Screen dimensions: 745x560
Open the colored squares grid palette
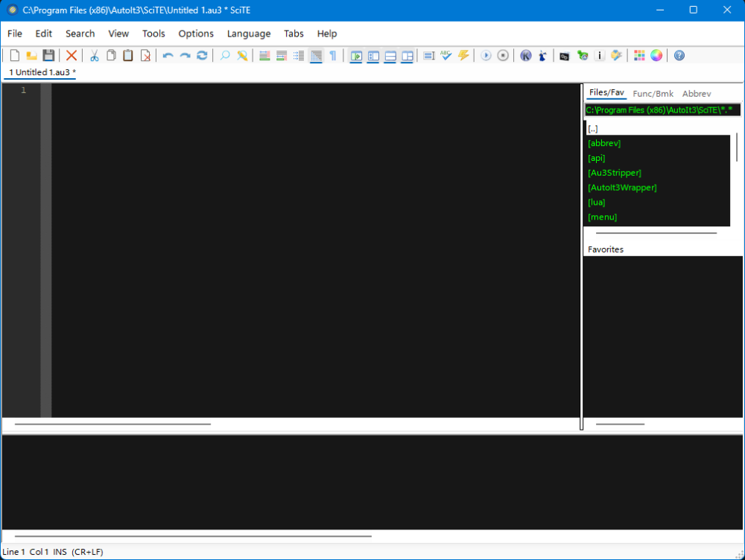[639, 56]
